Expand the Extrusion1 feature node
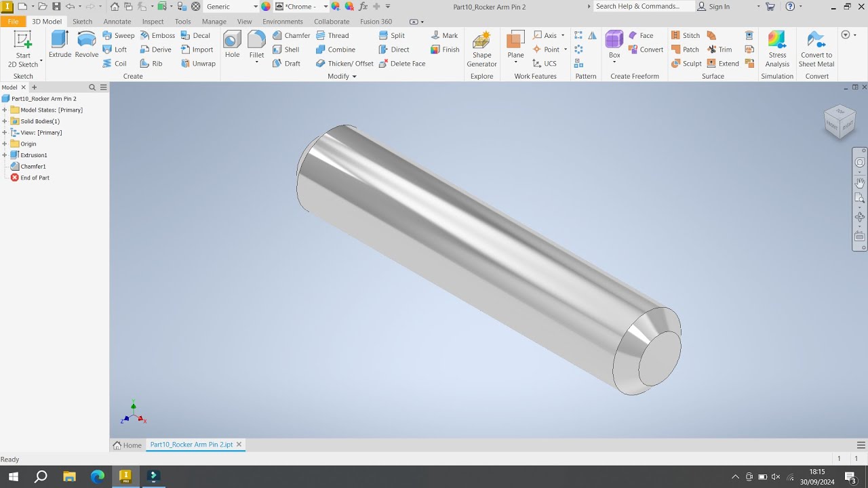This screenshot has width=868, height=488. 5,155
